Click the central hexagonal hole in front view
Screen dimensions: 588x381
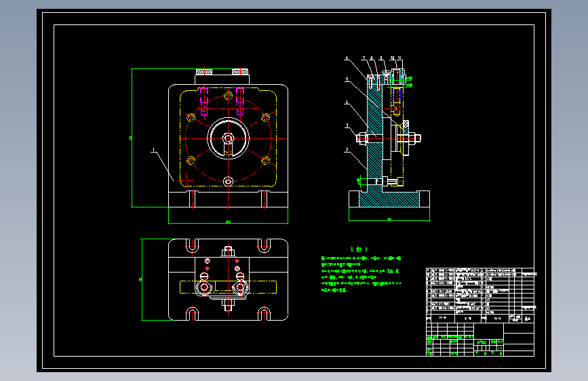pos(228,138)
